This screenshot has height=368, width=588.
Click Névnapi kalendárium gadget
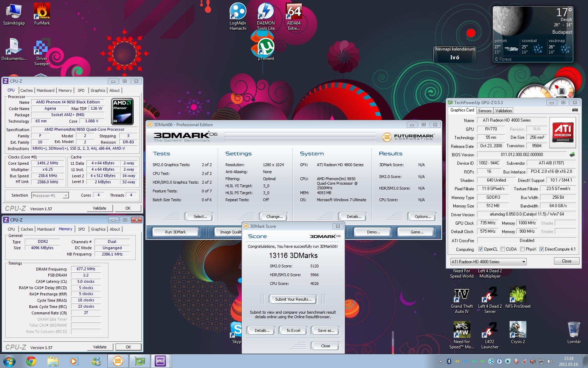[x=455, y=54]
